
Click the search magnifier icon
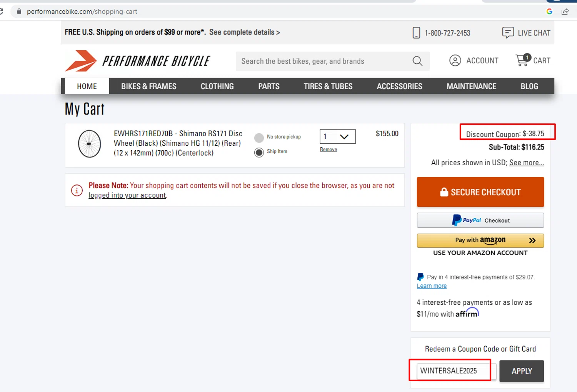417,61
